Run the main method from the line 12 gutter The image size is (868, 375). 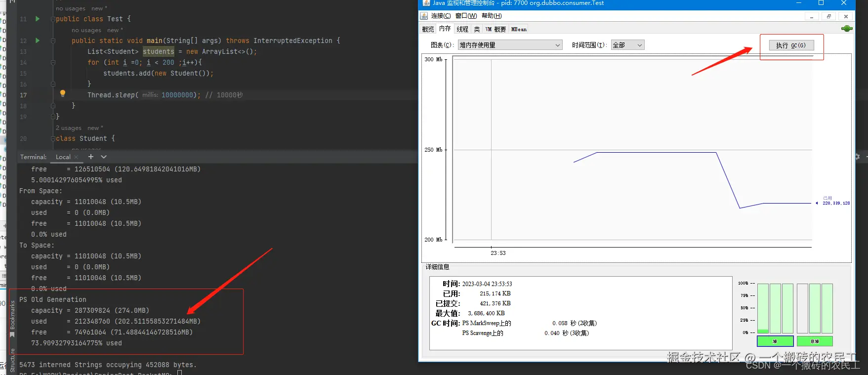point(38,41)
